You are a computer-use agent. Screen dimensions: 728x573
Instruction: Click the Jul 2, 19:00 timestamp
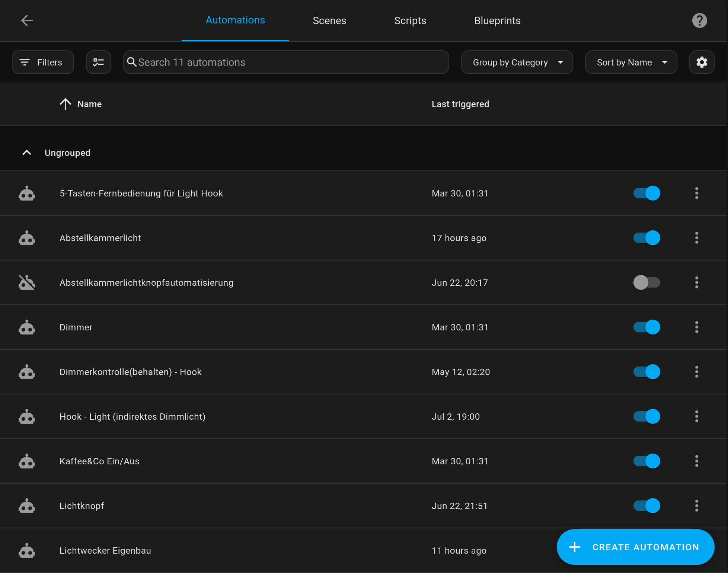[x=456, y=417]
